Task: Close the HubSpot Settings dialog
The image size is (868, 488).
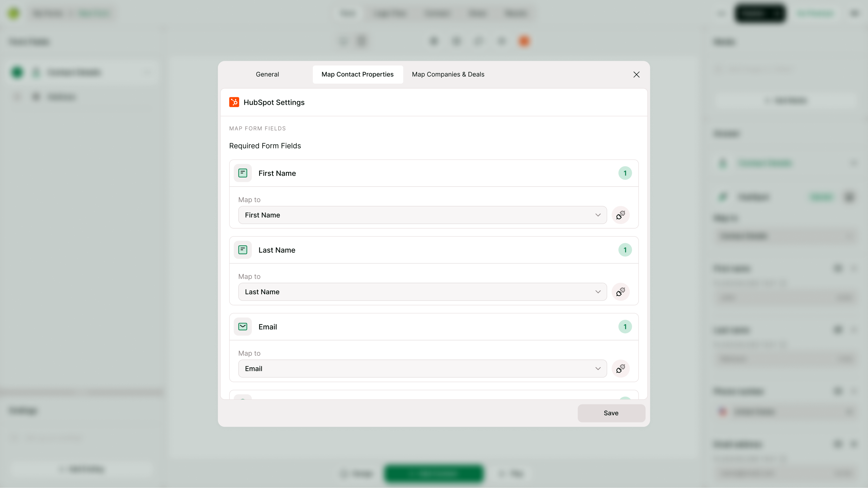Action: (x=636, y=75)
